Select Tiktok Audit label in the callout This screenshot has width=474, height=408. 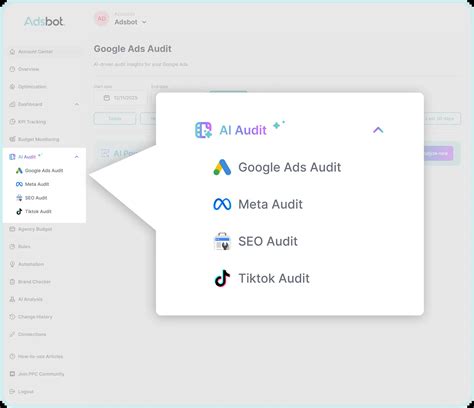[x=274, y=278]
